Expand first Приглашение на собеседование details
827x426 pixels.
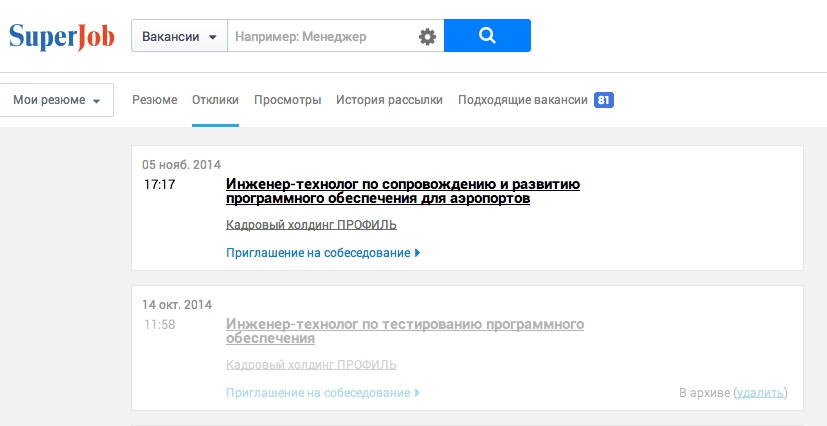[322, 253]
